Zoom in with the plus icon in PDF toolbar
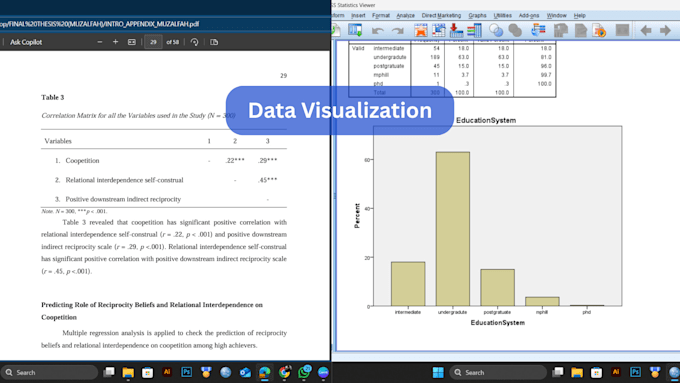 [115, 42]
